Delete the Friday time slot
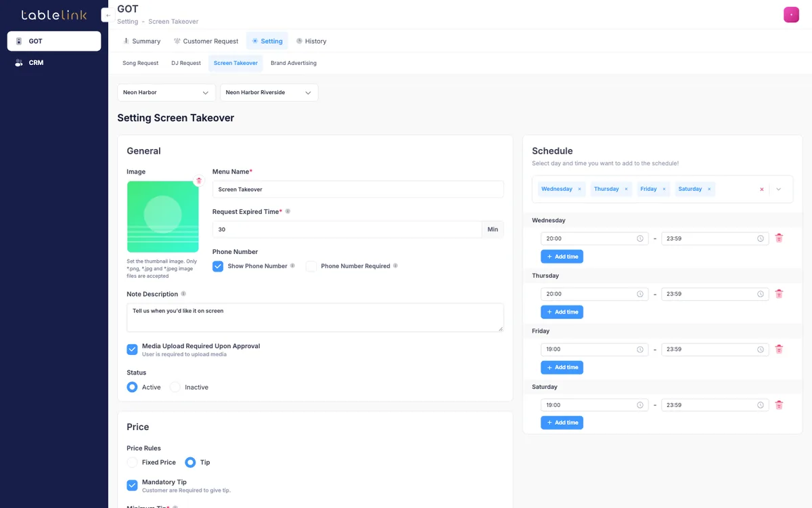 779,350
